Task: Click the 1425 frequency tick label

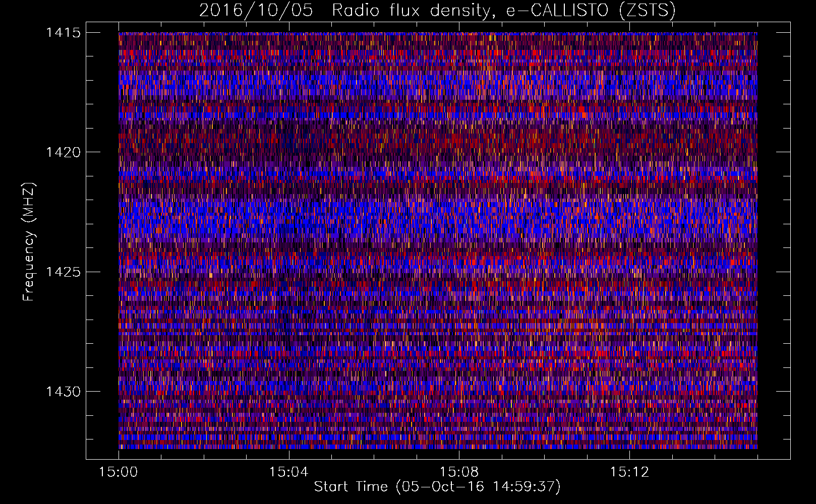Action: (x=63, y=272)
